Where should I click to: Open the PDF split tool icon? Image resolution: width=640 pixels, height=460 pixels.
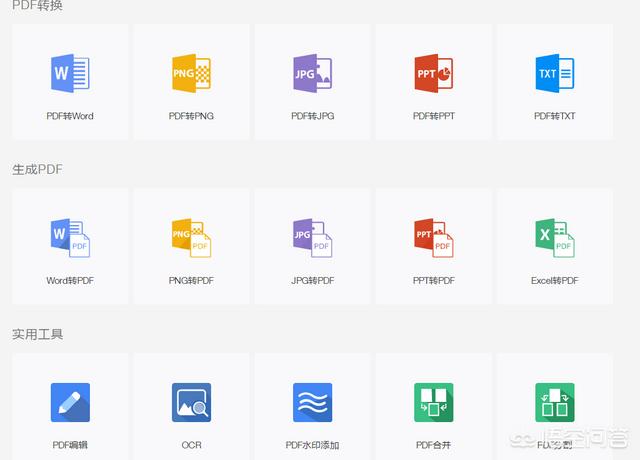pyautogui.click(x=555, y=402)
